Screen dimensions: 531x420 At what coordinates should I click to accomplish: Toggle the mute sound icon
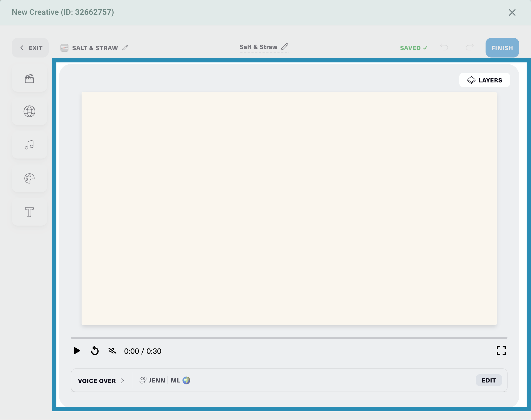pyautogui.click(x=112, y=351)
